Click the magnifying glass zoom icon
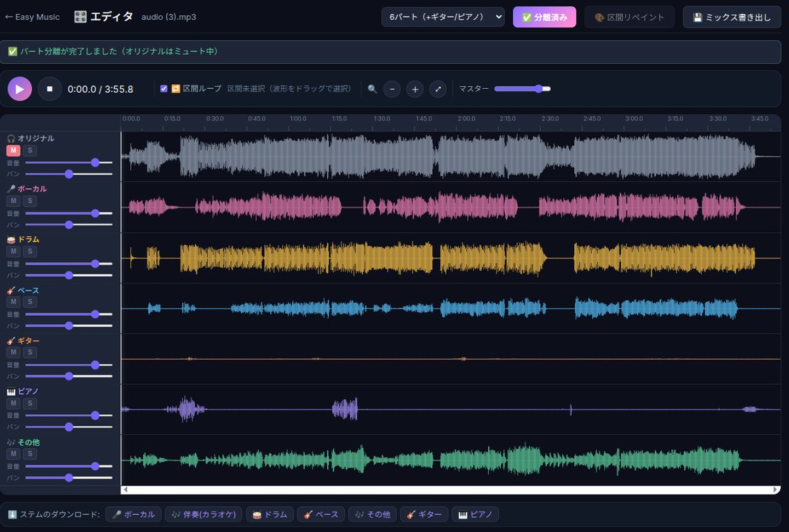This screenshot has width=789, height=532. tap(372, 89)
